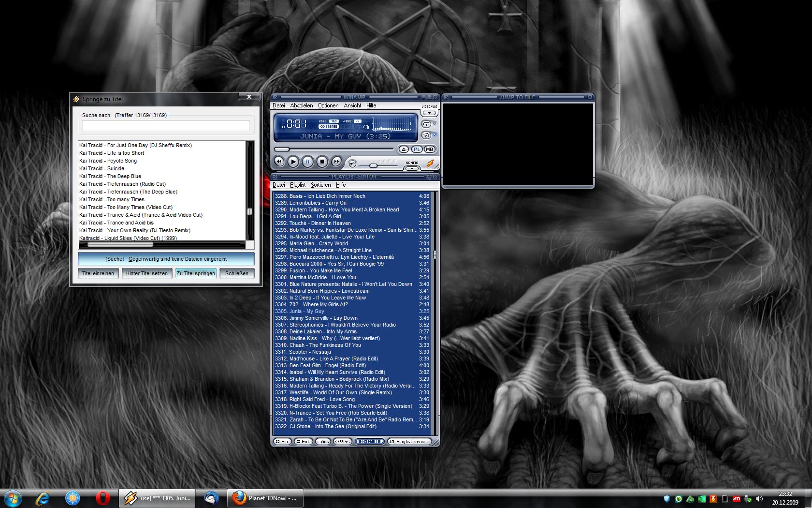Expand the VIDEO/VIS drawer arrow
Image resolution: width=812 pixels, height=508 pixels.
[429, 113]
